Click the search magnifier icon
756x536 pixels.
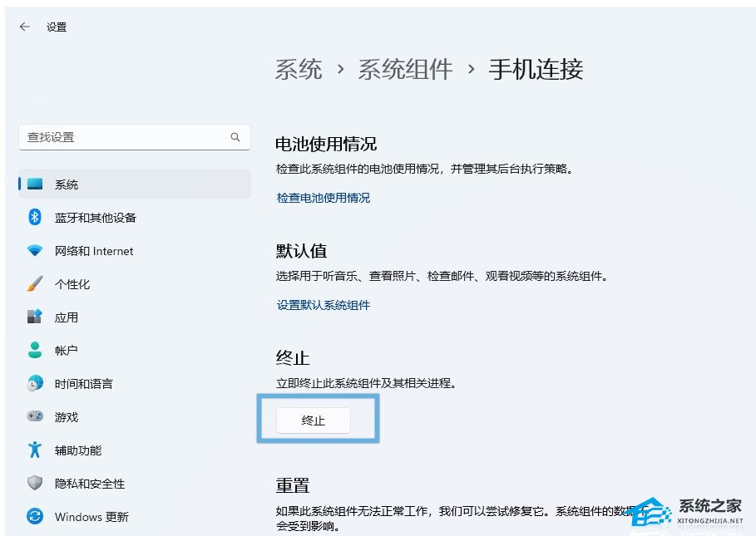click(x=235, y=137)
